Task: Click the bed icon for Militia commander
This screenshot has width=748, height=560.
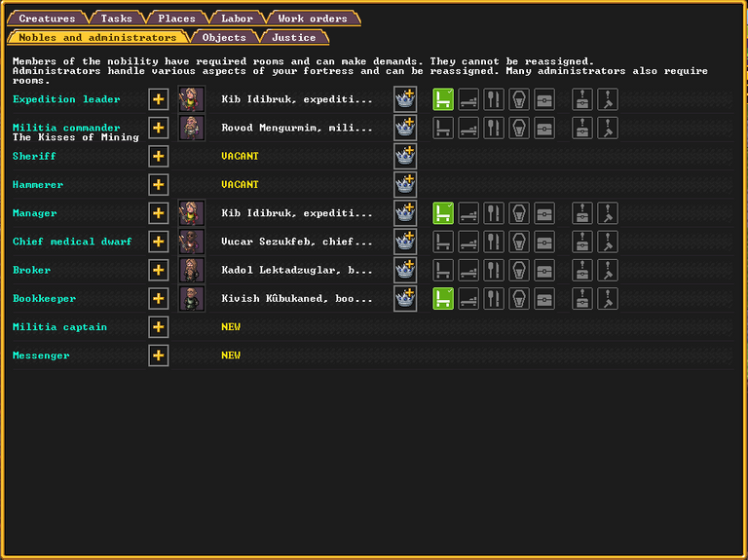Action: coord(467,128)
